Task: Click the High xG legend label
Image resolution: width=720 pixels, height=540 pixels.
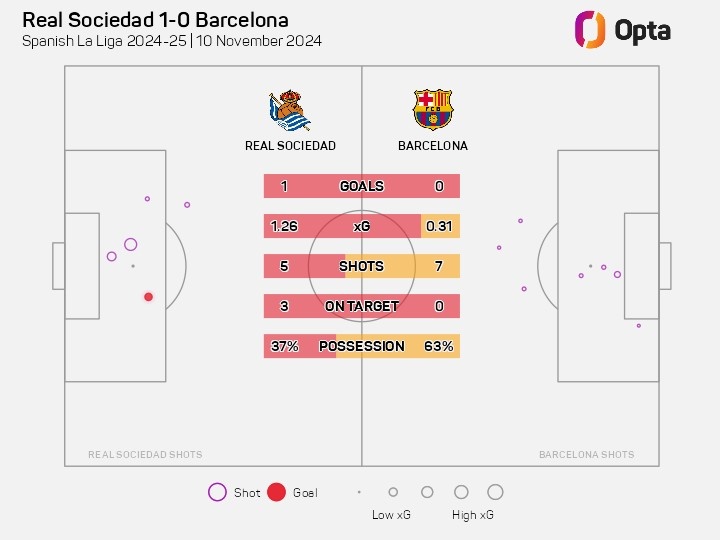Action: coord(472,515)
